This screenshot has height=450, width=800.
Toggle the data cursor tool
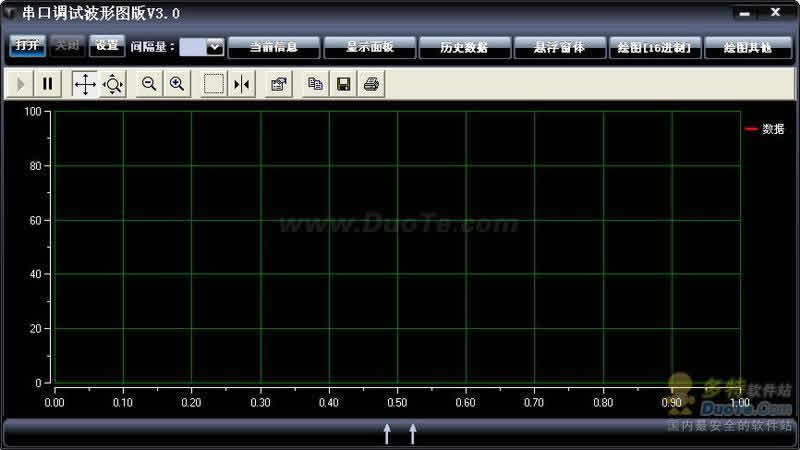241,85
